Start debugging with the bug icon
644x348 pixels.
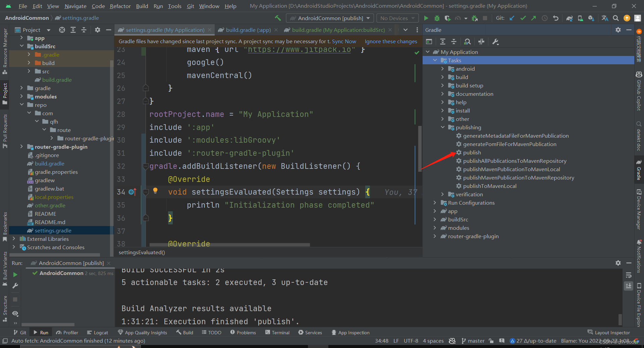(437, 18)
